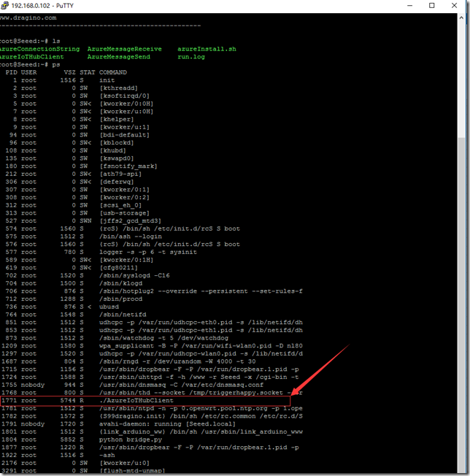Maximize the PuTTY window

[x=432, y=5]
